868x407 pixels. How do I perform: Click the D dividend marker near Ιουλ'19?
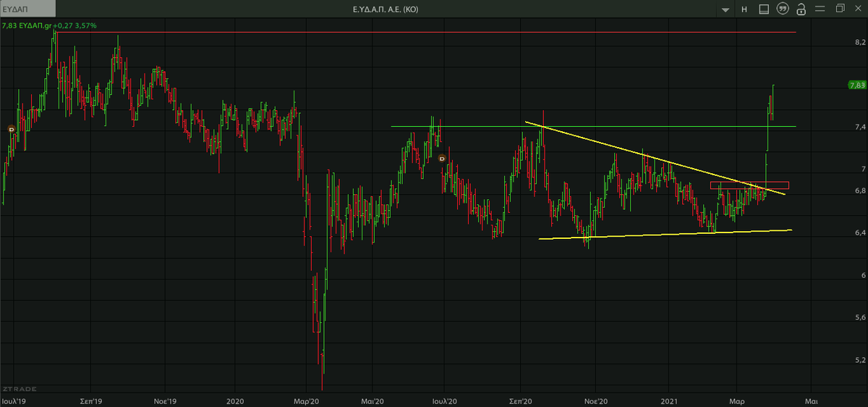[12, 129]
